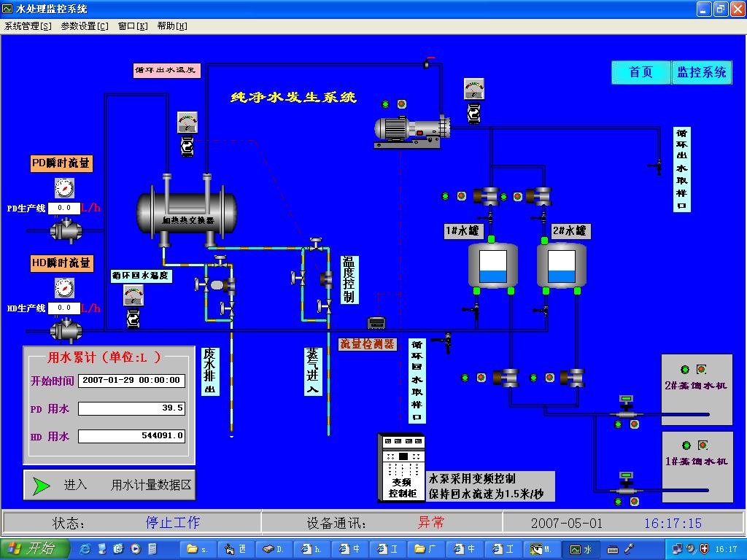This screenshot has width=747, height=560.
Task: Click the taskbar clock showing 16:17
Action: [x=726, y=550]
